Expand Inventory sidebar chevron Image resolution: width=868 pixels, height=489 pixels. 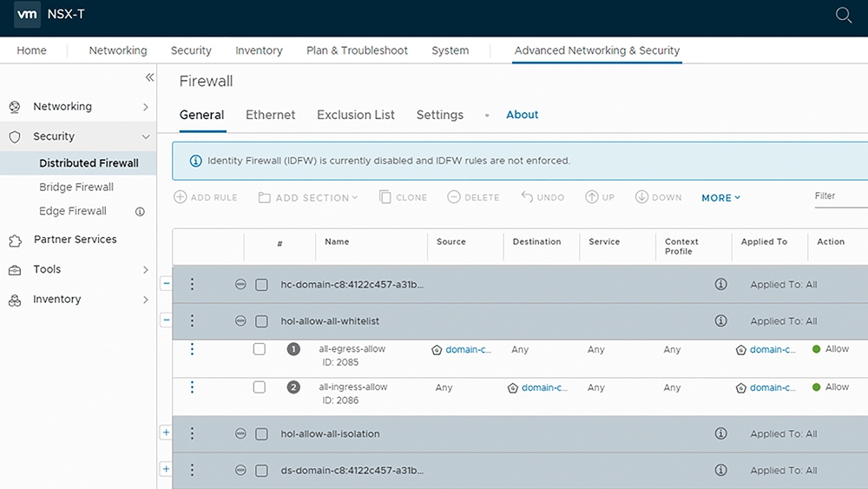pyautogui.click(x=146, y=300)
